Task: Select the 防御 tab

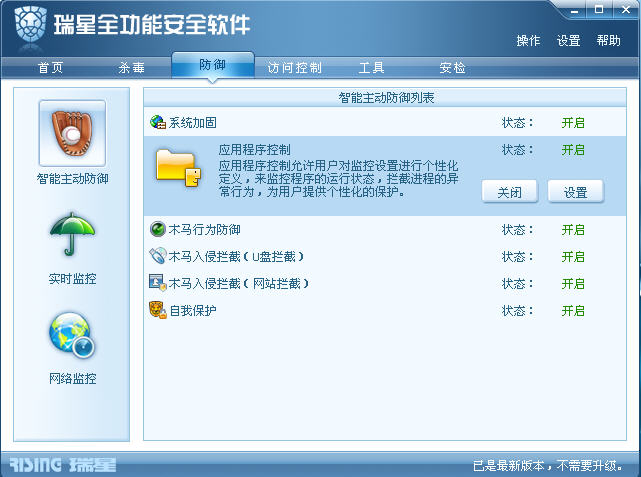Action: point(213,65)
